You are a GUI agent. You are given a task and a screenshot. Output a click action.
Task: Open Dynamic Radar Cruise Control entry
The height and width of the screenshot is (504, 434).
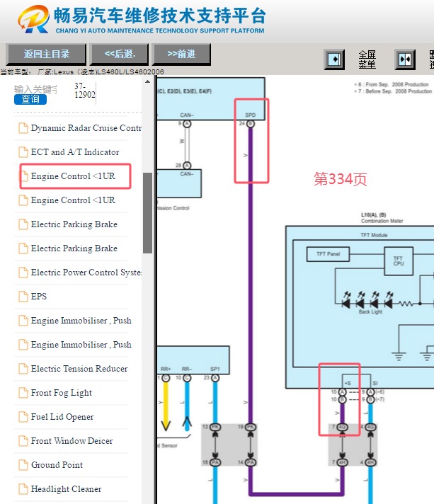[x=86, y=128]
